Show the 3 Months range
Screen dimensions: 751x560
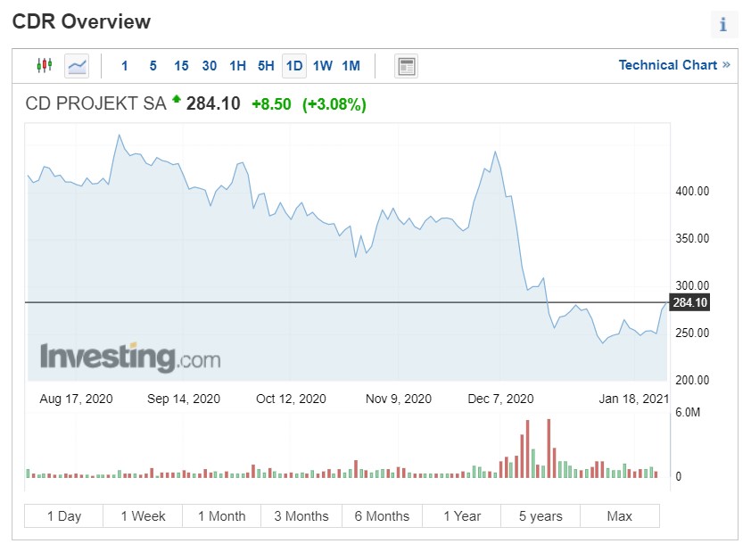(301, 516)
